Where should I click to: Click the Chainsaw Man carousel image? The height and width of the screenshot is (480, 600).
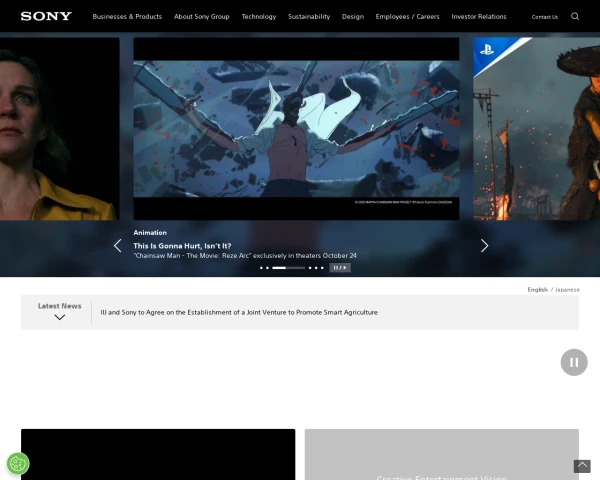click(296, 129)
